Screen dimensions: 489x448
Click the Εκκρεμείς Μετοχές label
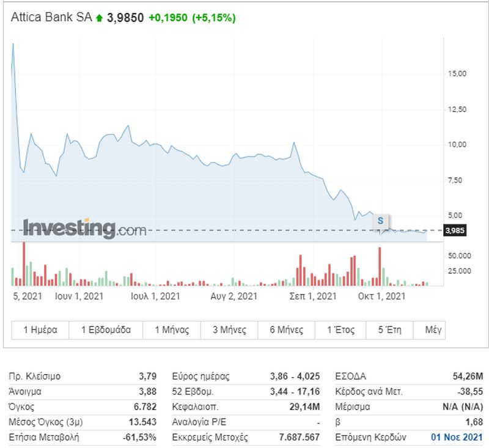(x=210, y=437)
